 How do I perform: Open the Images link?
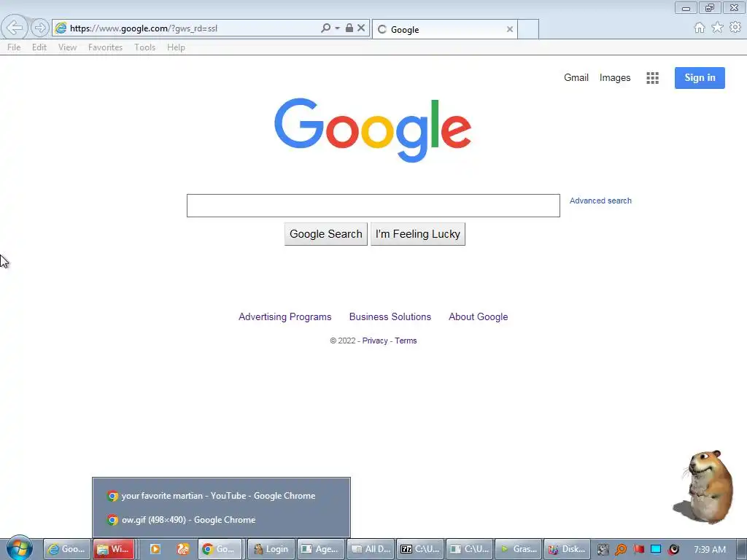tap(614, 77)
